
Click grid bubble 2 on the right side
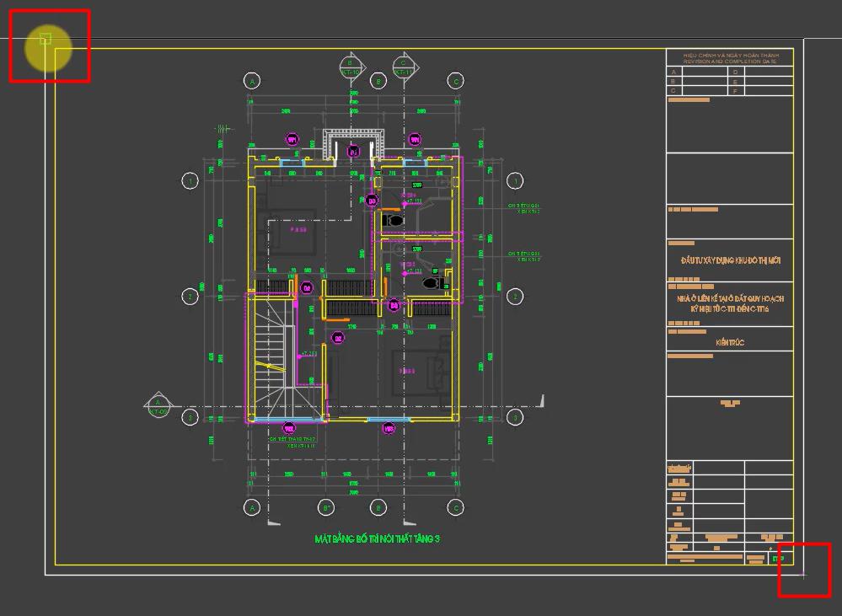coord(515,294)
